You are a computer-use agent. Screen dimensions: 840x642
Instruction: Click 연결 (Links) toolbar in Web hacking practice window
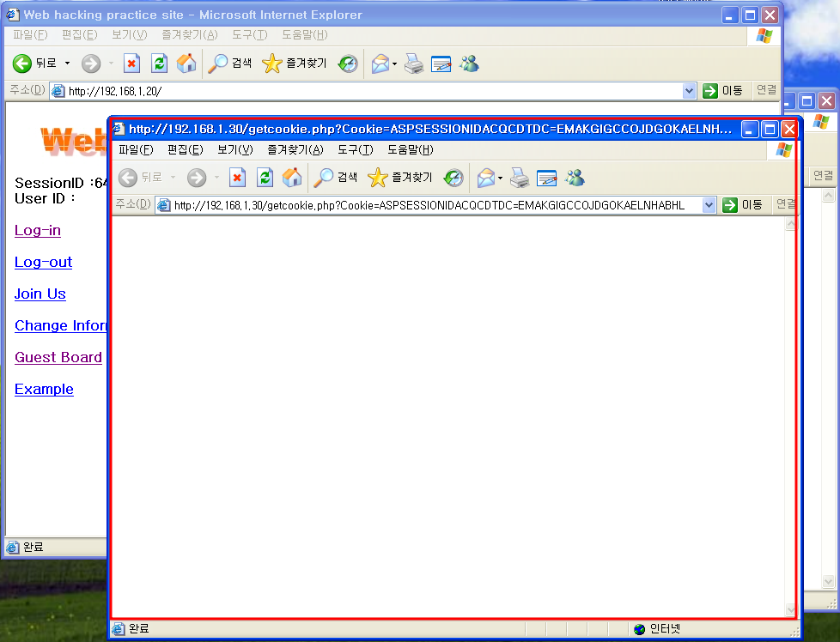[x=767, y=90]
